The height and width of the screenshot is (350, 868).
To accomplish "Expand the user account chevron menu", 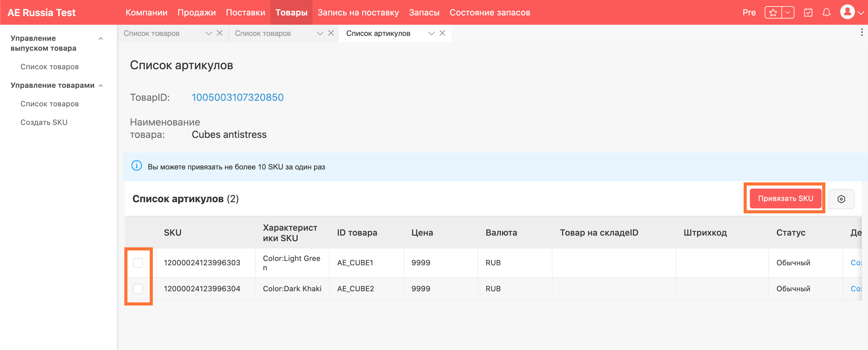I will (861, 13).
